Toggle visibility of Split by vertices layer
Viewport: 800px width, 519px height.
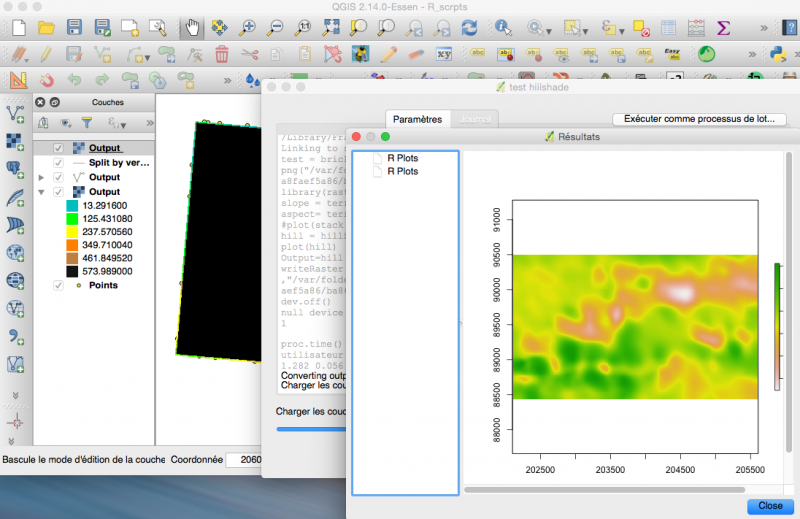[59, 162]
